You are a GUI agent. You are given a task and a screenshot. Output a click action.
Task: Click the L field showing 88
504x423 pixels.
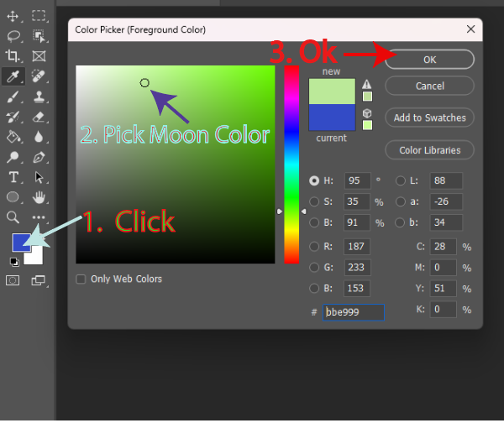coord(446,180)
